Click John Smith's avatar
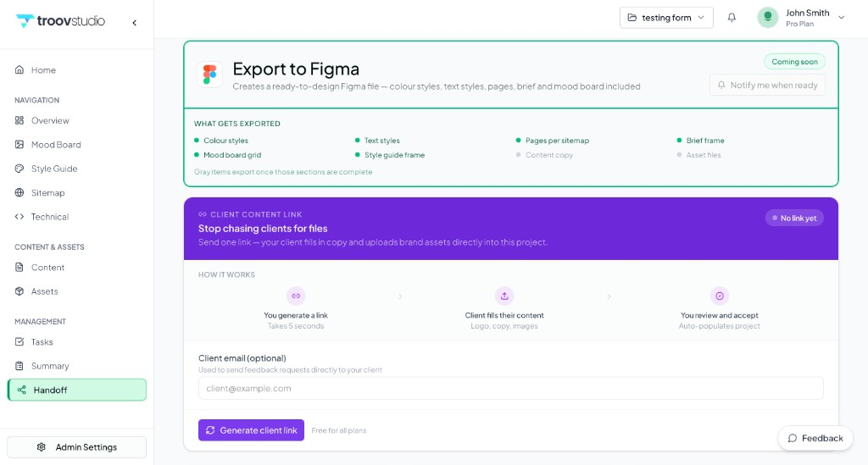Viewport: 868px width, 465px height. (x=768, y=18)
